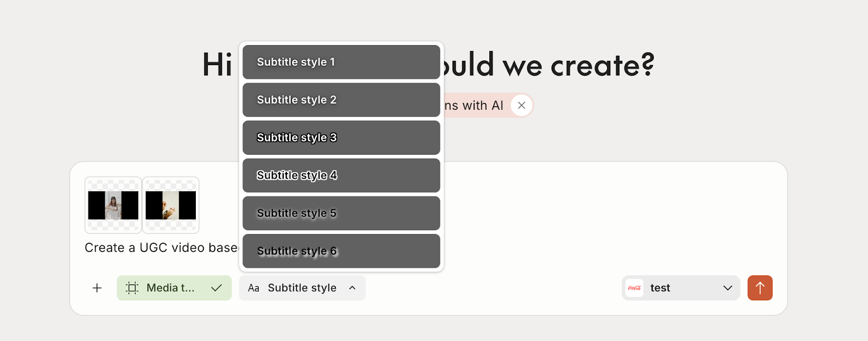Click the Media crop frame icon

click(x=132, y=288)
